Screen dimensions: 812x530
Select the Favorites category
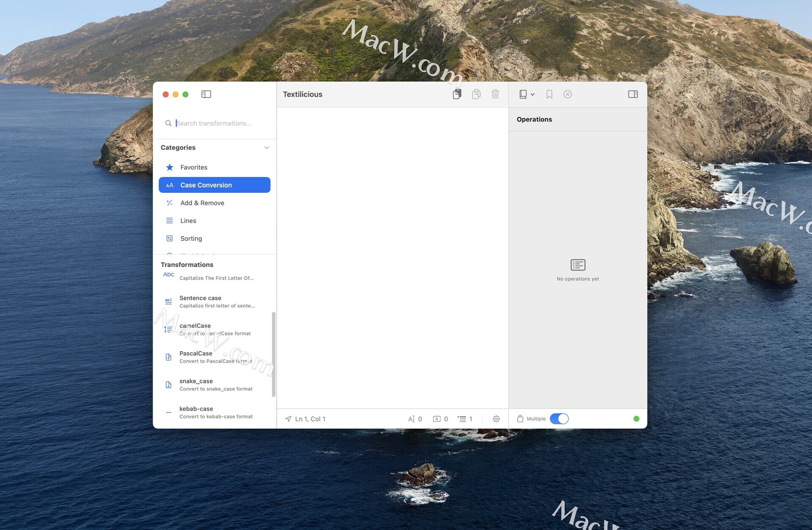pyautogui.click(x=194, y=168)
